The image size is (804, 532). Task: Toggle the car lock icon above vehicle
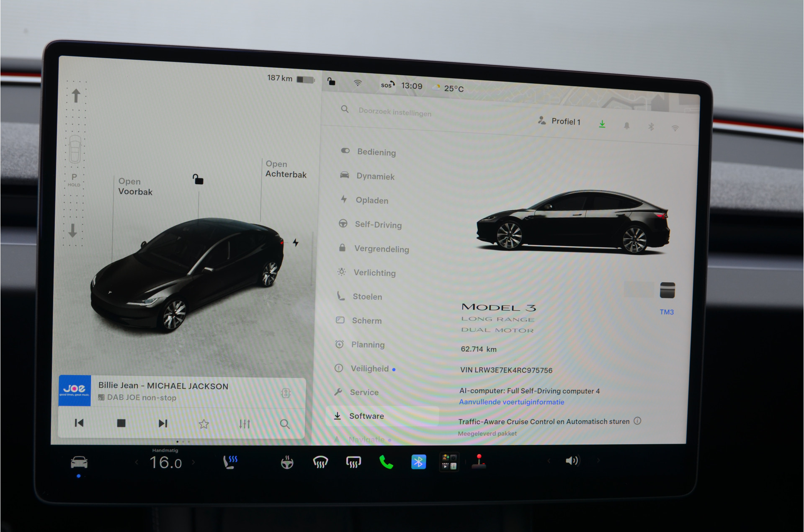click(198, 179)
